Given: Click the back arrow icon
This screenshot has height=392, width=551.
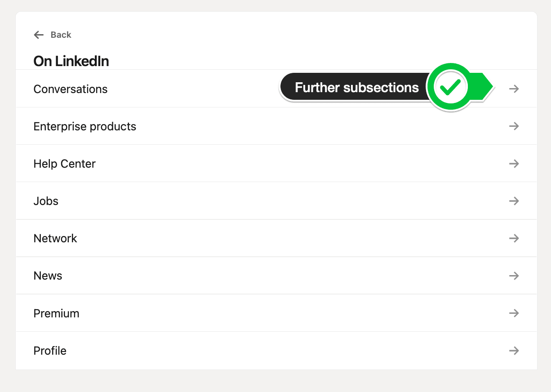Looking at the screenshot, I should 39,35.
